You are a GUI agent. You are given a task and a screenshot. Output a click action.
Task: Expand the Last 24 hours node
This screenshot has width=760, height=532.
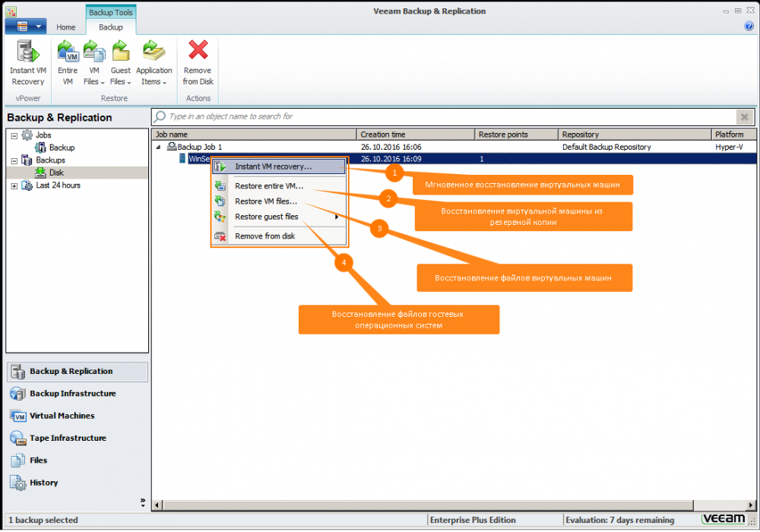14,186
